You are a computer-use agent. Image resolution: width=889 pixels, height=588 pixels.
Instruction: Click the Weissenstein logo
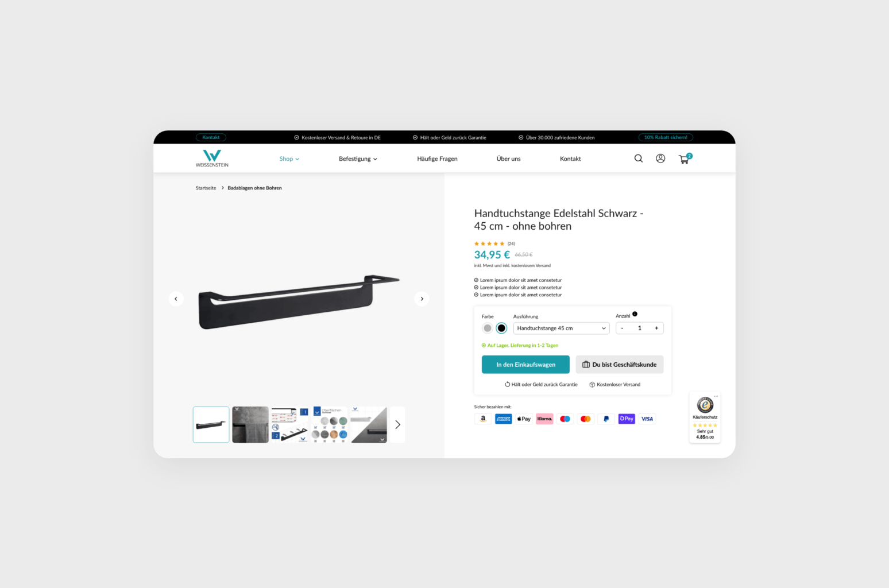[x=212, y=158]
